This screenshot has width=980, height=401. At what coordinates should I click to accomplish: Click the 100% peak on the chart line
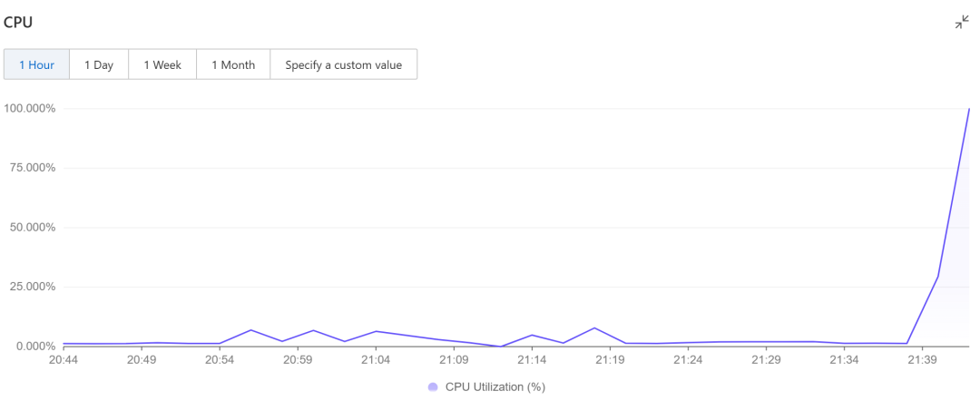tap(968, 110)
